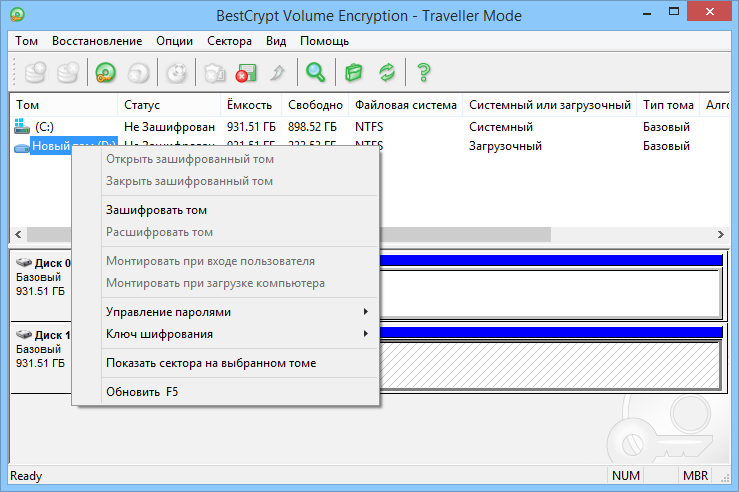Minimize the BestCrypt window
Screen dimensions: 739x492
(647, 12)
